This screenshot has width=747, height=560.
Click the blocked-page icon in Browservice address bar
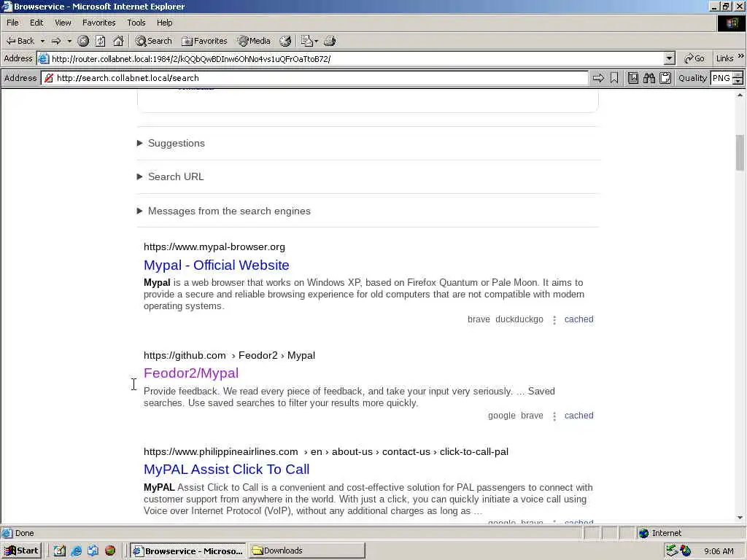[49, 78]
